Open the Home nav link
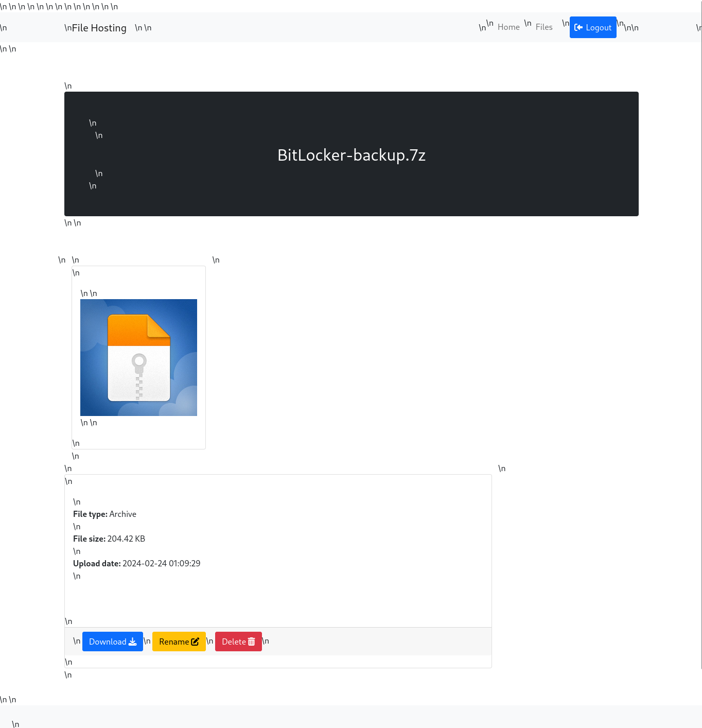702x728 pixels. click(508, 27)
